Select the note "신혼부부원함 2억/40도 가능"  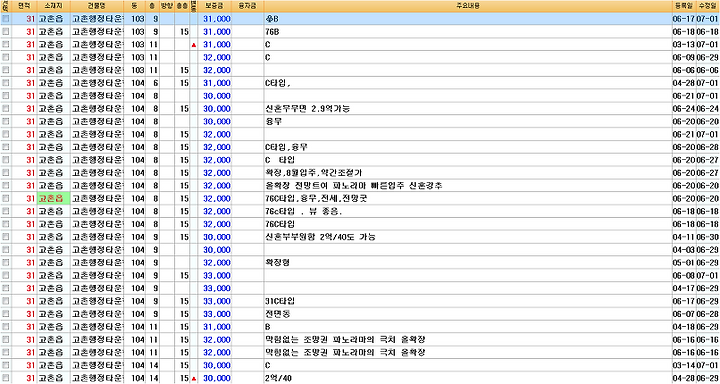pos(320,237)
